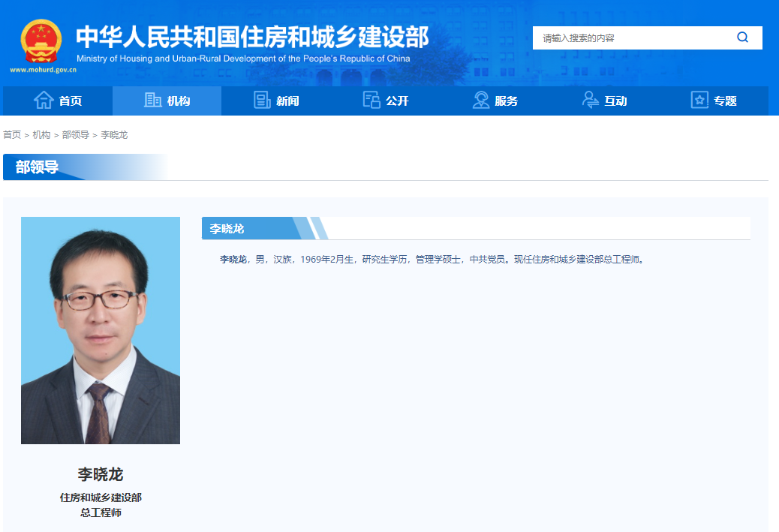Click the home icon beside 首页
Screen dimensions: 779x532
(44, 100)
